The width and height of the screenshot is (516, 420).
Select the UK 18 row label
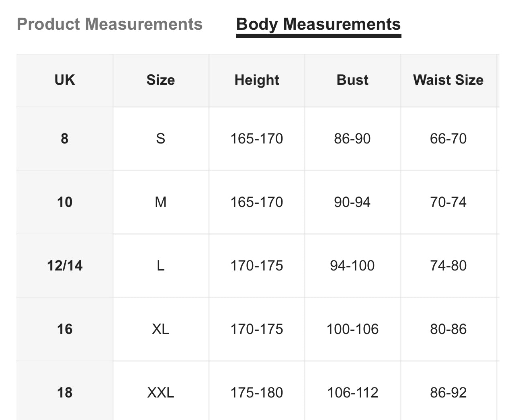[65, 392]
